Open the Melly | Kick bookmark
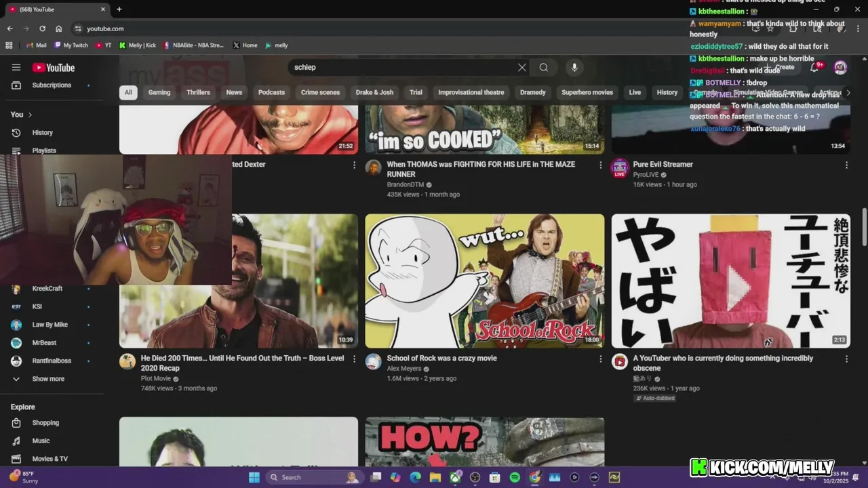The image size is (868, 488). pyautogui.click(x=138, y=45)
